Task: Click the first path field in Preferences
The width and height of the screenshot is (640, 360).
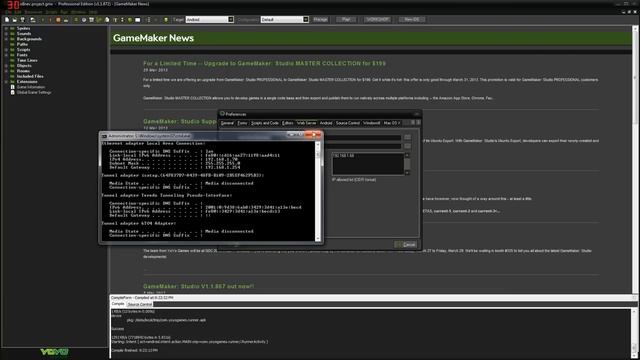Action: (362, 138)
